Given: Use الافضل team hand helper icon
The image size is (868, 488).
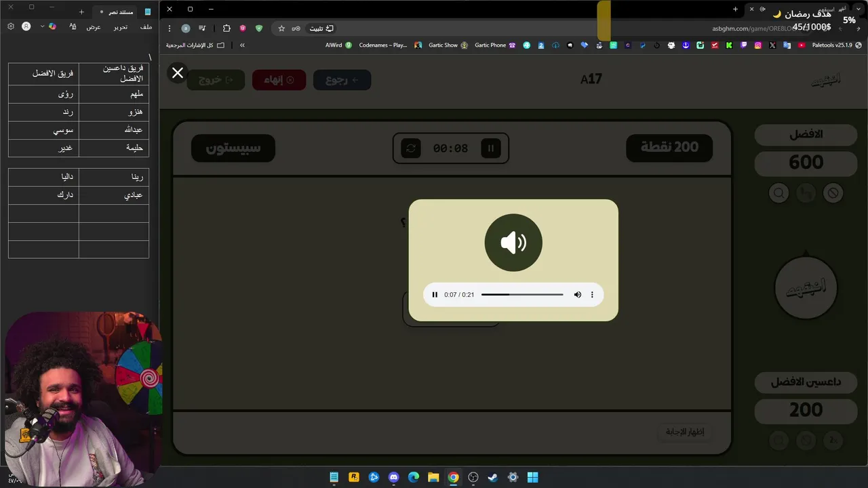Looking at the screenshot, I should (806, 193).
